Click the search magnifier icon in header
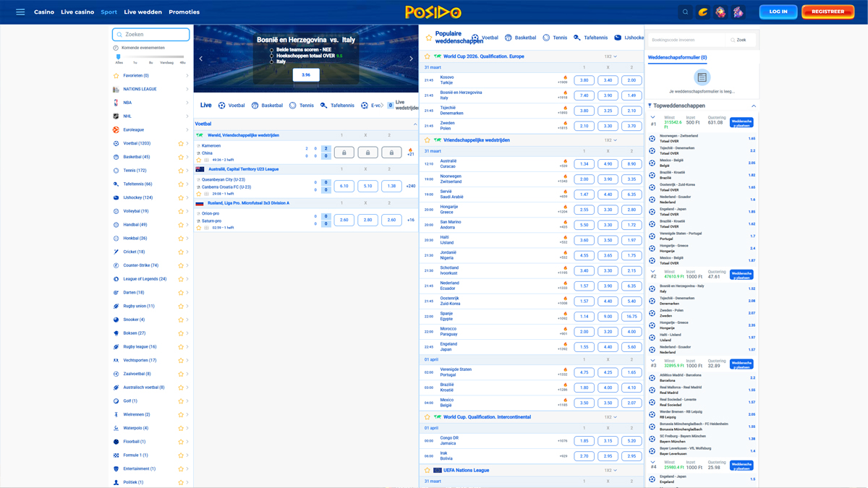The image size is (868, 488). coord(685,12)
